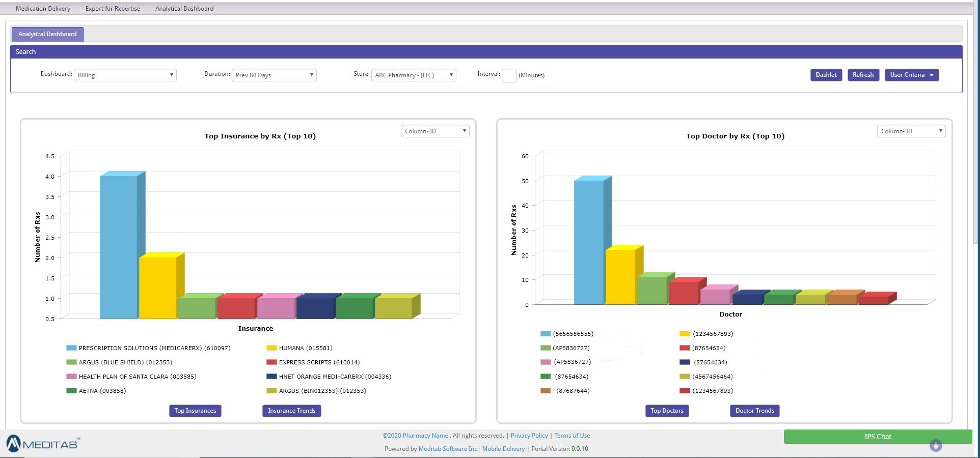Screen dimensions: 980x458
Task: View the Doctor Trends button
Action: click(x=755, y=411)
